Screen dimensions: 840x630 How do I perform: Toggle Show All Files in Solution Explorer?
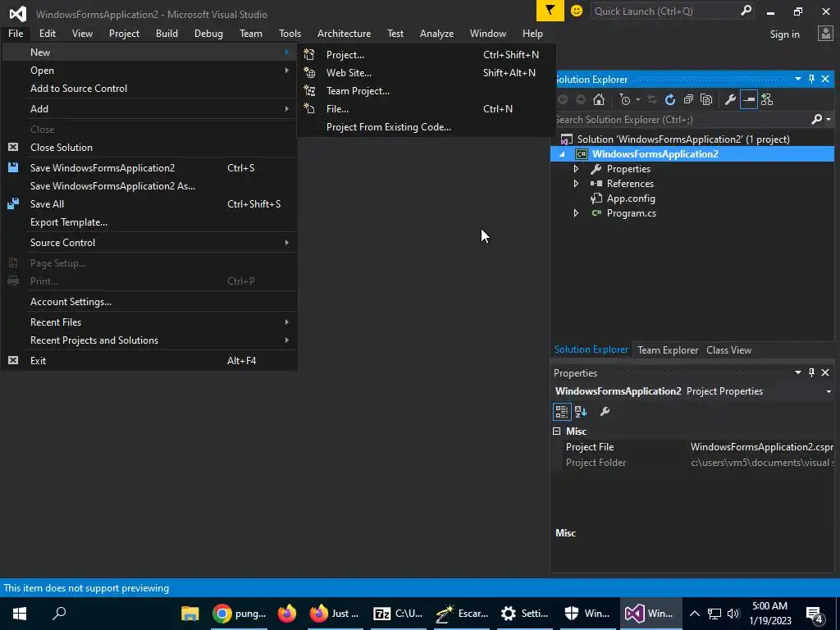click(706, 99)
